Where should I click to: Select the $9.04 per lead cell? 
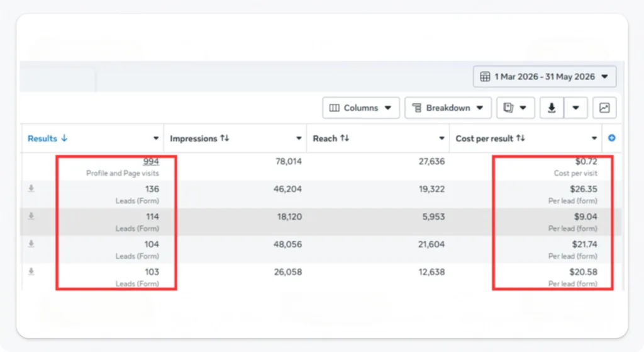click(586, 217)
